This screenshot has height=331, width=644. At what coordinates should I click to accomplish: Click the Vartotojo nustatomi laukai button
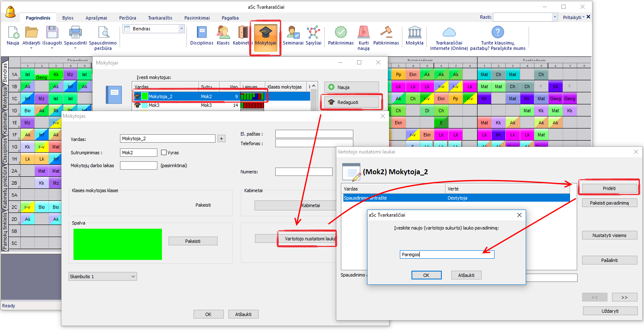(x=307, y=239)
